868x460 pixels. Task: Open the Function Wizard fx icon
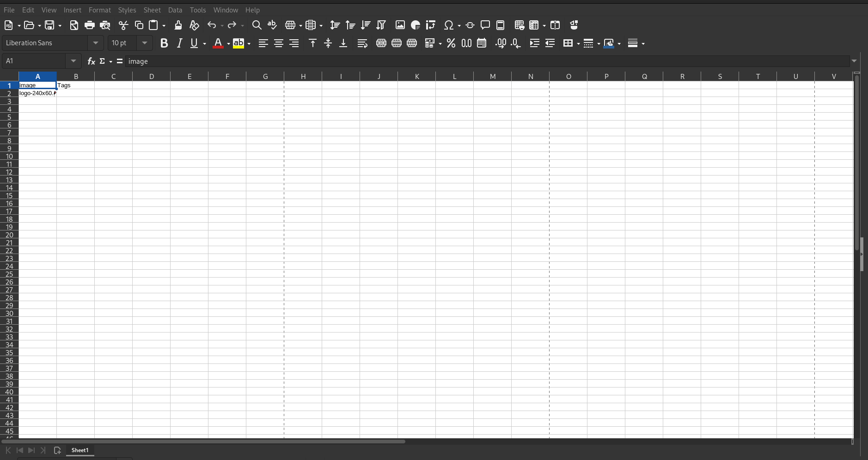click(x=91, y=61)
